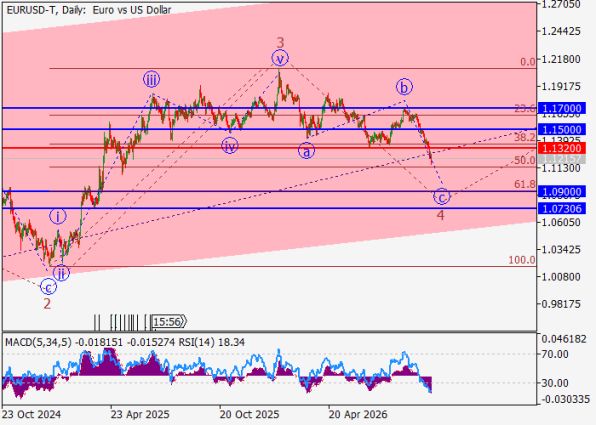The width and height of the screenshot is (596, 425).
Task: Select the circled wave iv label
Action: (x=230, y=146)
